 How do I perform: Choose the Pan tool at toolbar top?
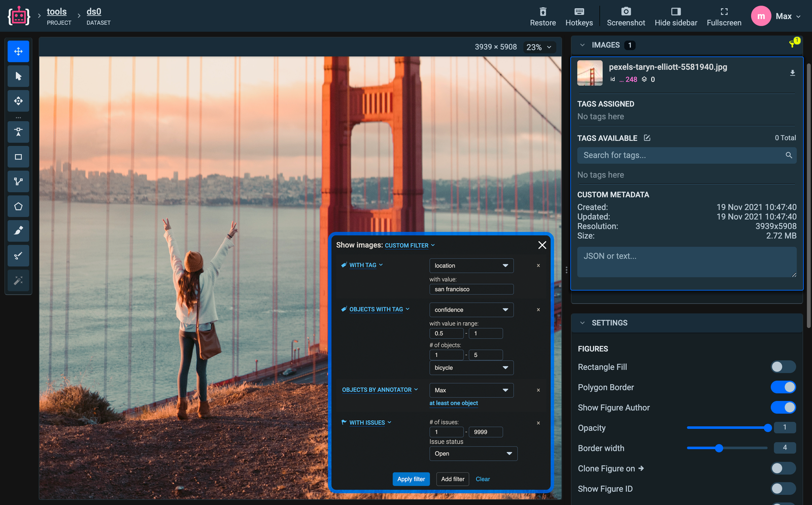coord(18,51)
